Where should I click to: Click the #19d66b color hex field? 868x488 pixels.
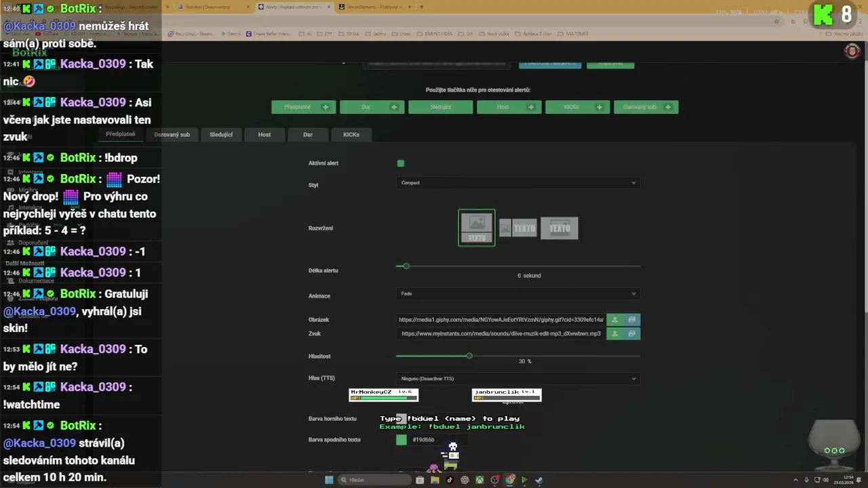(x=437, y=440)
